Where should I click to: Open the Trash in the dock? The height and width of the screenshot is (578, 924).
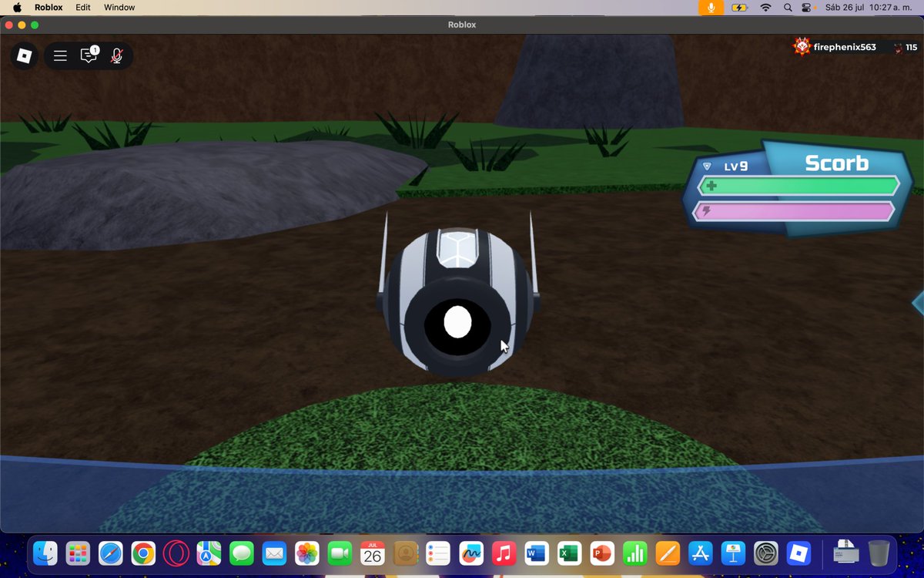[879, 553]
